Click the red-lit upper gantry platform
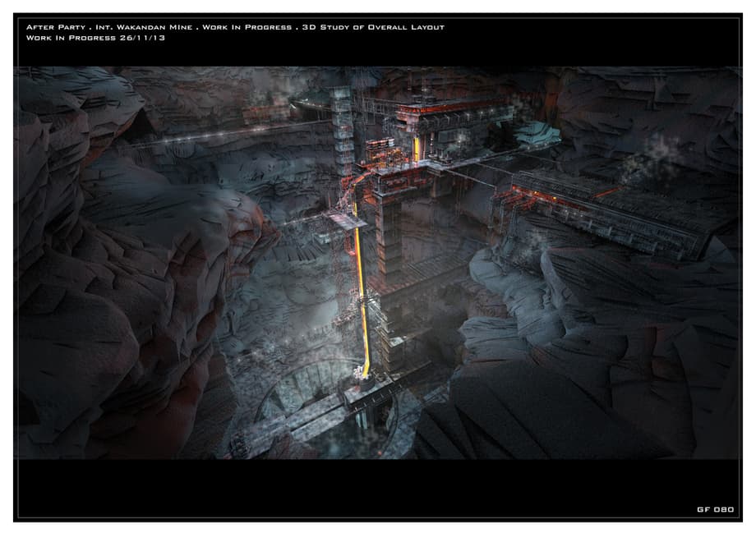Image resolution: width=756 pixels, height=533 pixels. 452,111
